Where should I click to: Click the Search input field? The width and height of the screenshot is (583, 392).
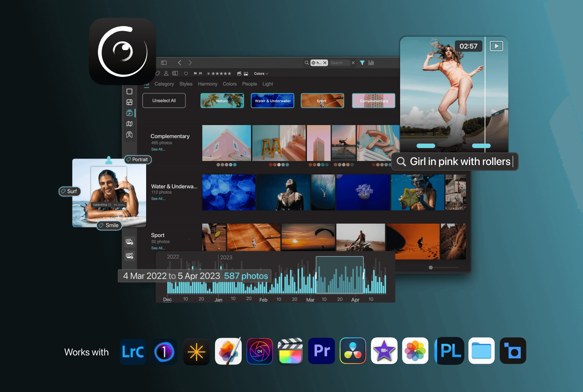coord(339,63)
